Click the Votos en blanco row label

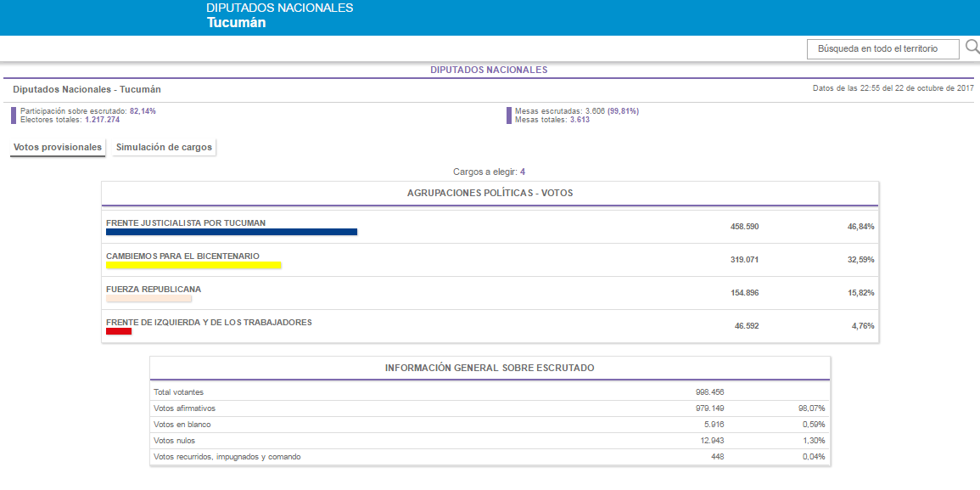tap(182, 425)
